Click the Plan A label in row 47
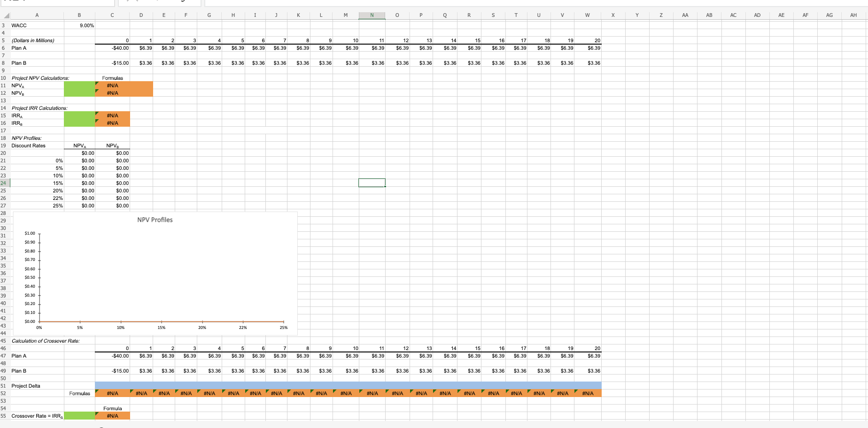Screen dimensions: 868x428 [19, 356]
